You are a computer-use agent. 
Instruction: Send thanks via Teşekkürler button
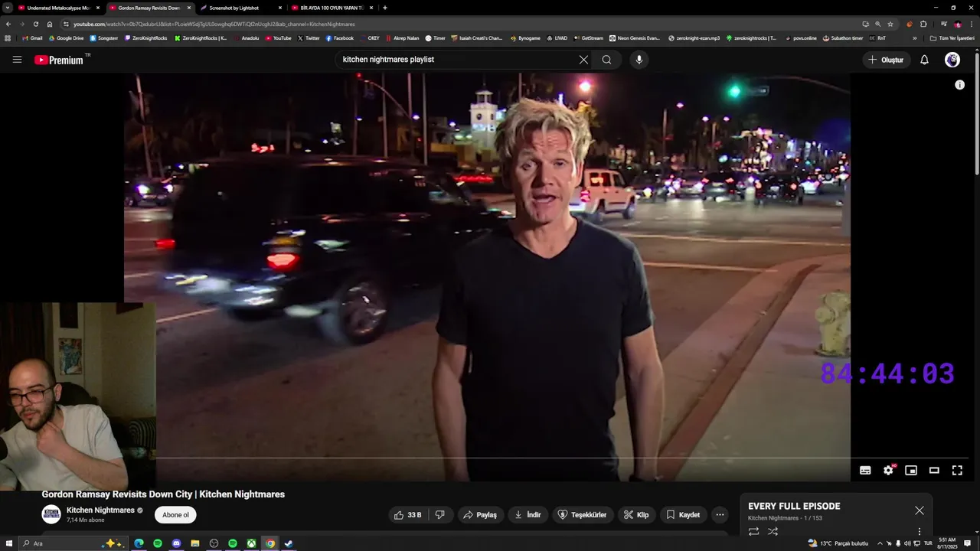pos(582,515)
